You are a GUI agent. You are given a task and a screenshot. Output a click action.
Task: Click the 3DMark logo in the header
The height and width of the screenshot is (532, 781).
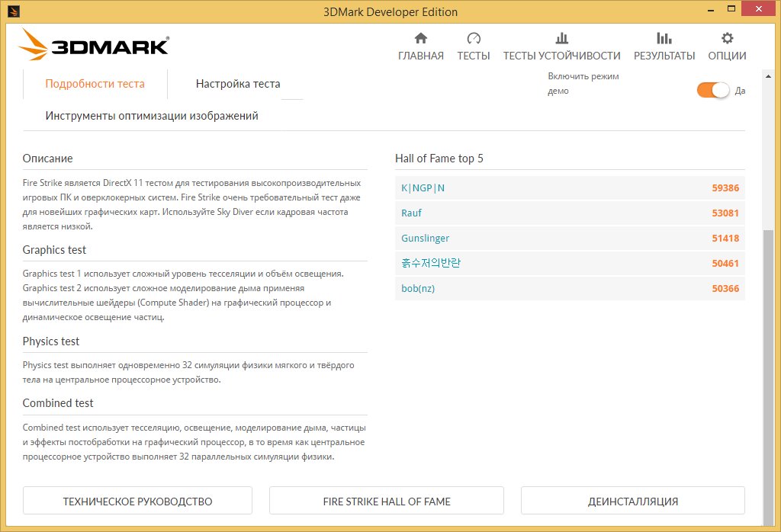94,45
